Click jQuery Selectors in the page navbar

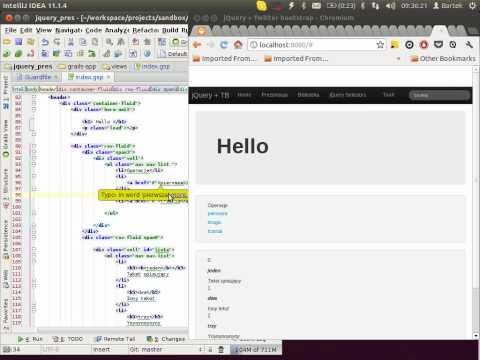(x=348, y=95)
